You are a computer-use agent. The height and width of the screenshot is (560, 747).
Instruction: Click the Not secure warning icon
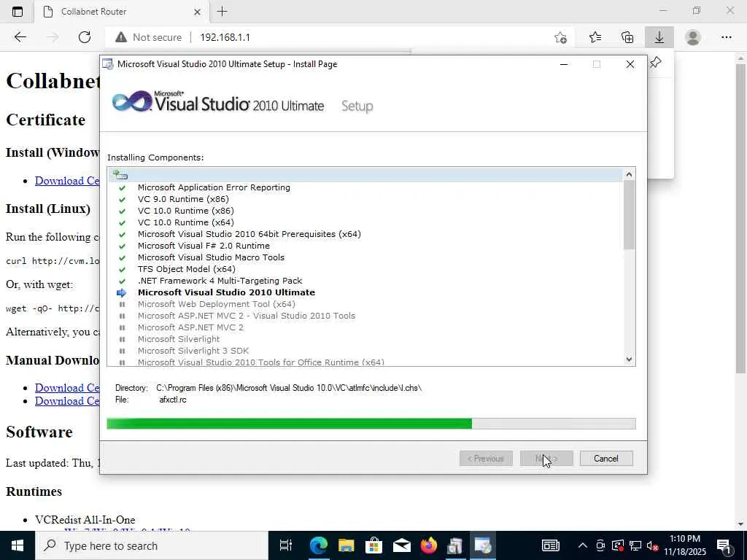click(x=121, y=37)
